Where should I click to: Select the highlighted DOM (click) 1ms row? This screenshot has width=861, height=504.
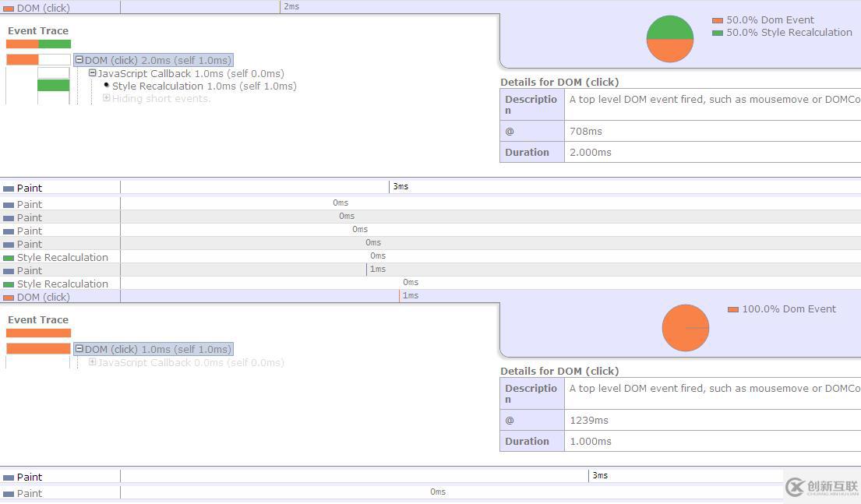(x=430, y=297)
